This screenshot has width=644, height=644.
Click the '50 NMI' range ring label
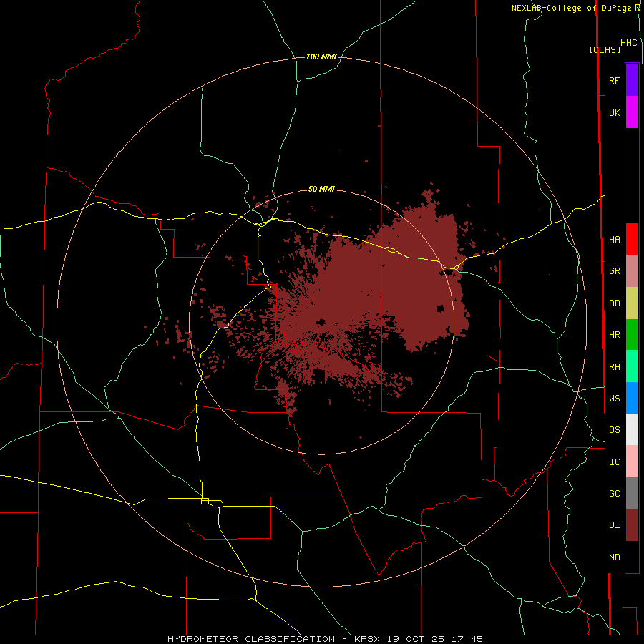(321, 189)
